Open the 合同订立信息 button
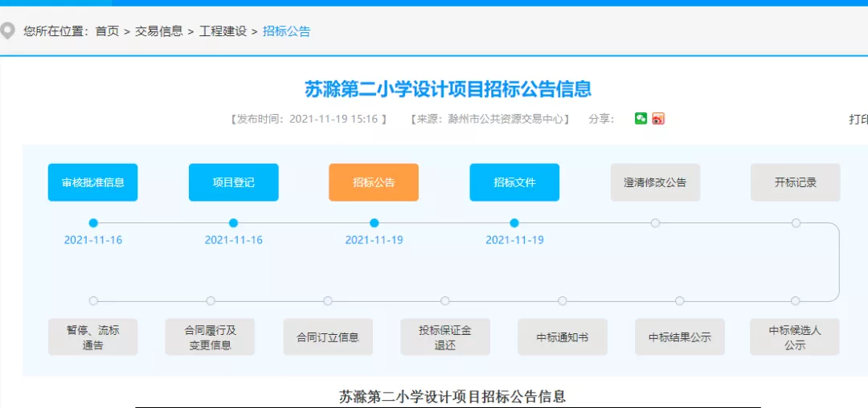The width and height of the screenshot is (868, 408). point(328,337)
